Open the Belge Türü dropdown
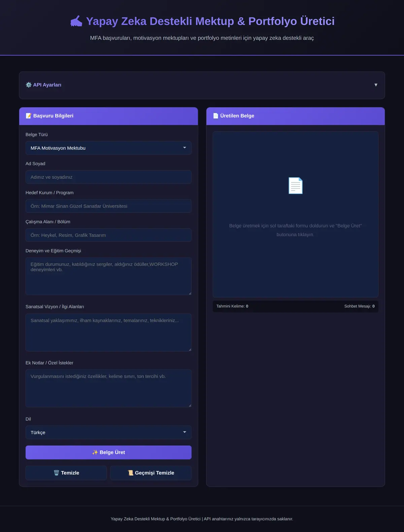This screenshot has height=532, width=404. [x=108, y=148]
